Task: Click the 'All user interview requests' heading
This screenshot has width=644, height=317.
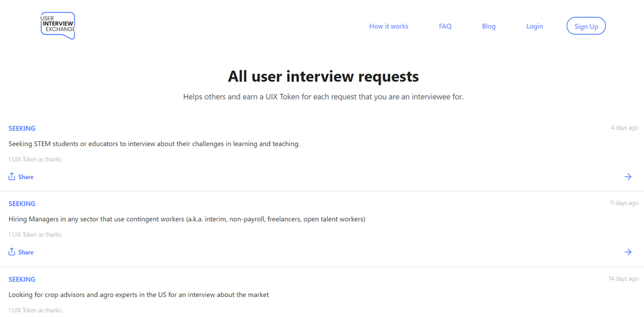Action: [323, 77]
